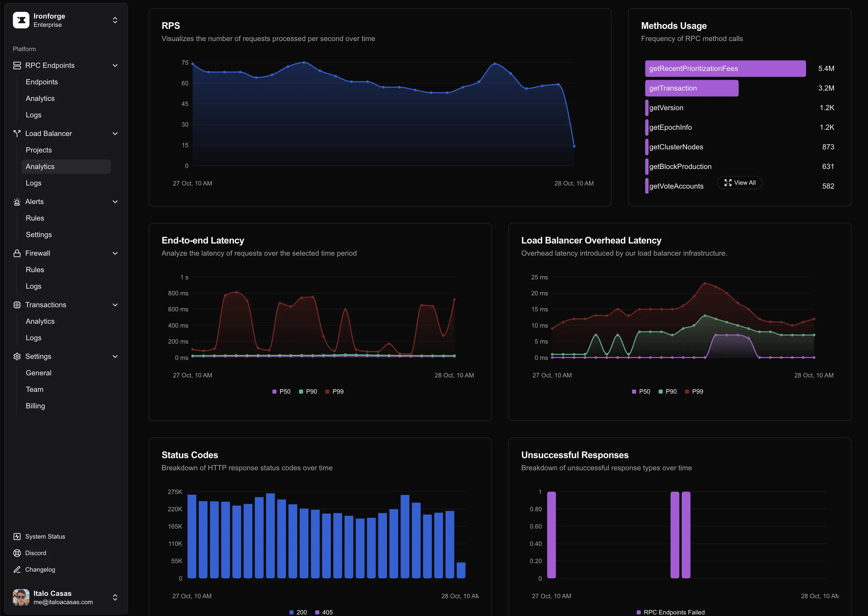Click the Load Balancer branch icon
This screenshot has height=616, width=868.
(17, 134)
